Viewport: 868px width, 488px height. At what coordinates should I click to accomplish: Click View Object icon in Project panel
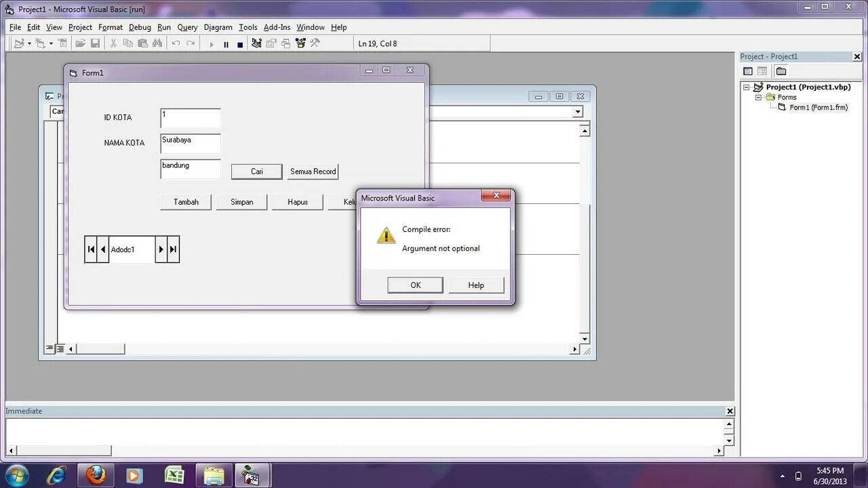pos(762,71)
